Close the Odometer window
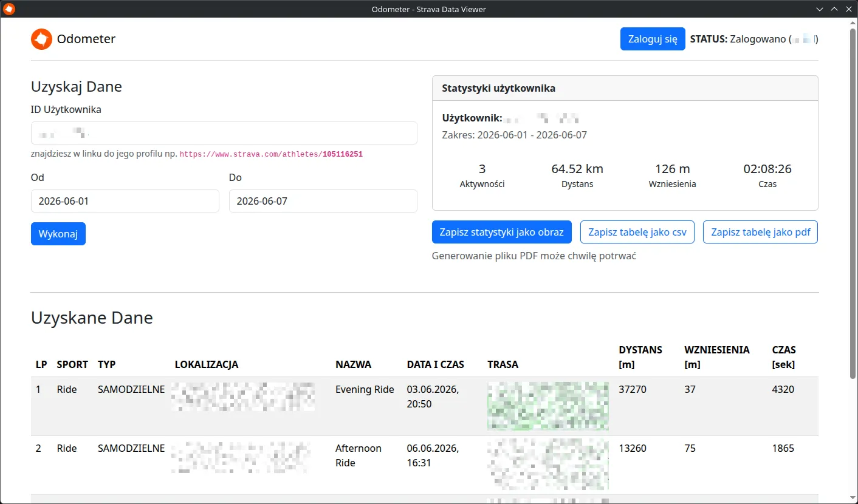The image size is (858, 504). point(848,9)
